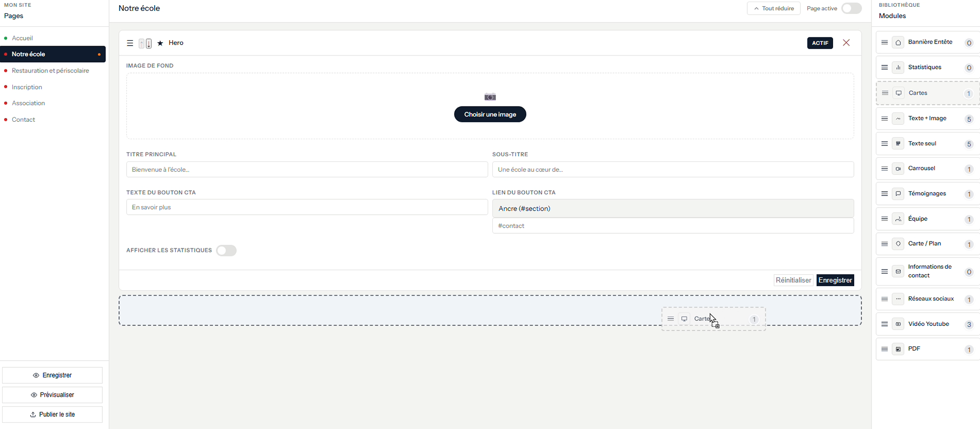980x429 pixels.
Task: Click the Réseaux sociaux module label
Action: [x=931, y=299]
